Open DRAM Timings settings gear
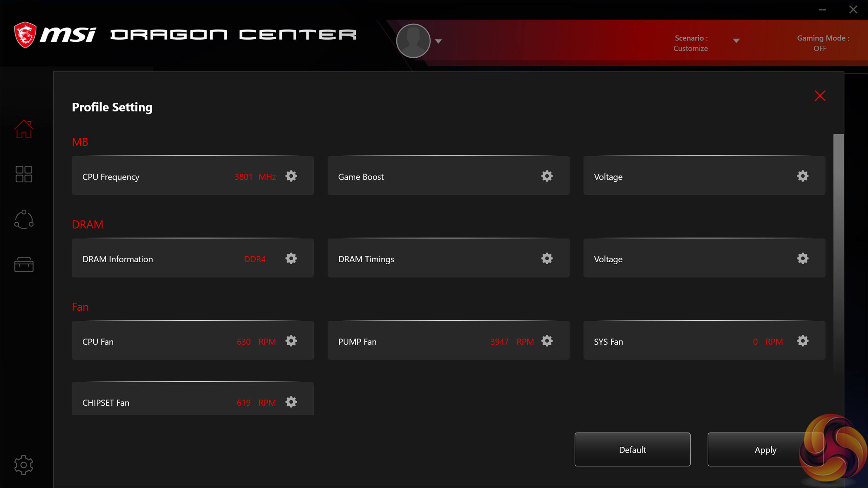Screen dimensions: 868x488 (x=547, y=259)
